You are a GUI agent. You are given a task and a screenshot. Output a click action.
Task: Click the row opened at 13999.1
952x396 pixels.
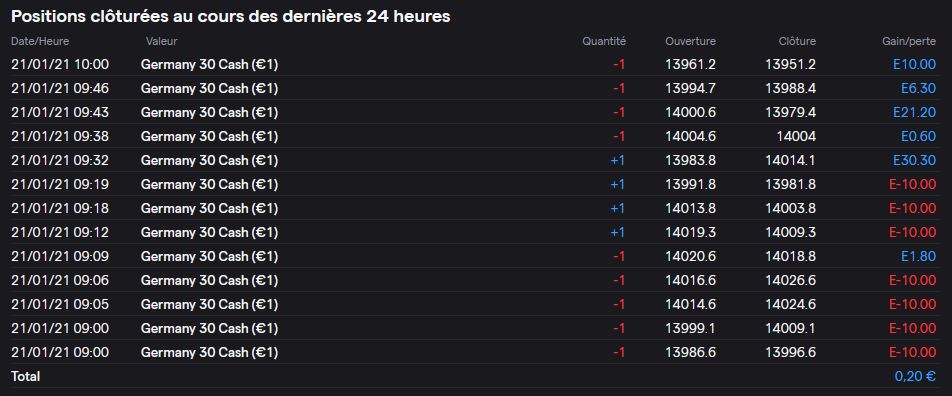point(474,328)
